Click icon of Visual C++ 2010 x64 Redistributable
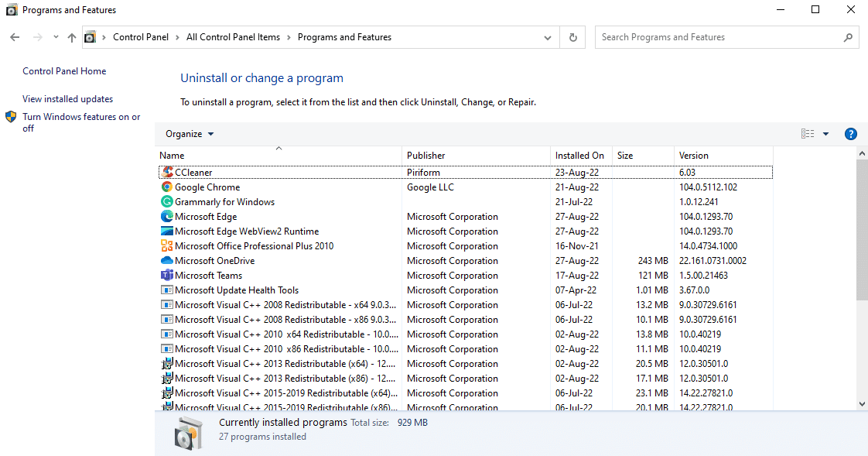The image size is (868, 456). (x=166, y=334)
